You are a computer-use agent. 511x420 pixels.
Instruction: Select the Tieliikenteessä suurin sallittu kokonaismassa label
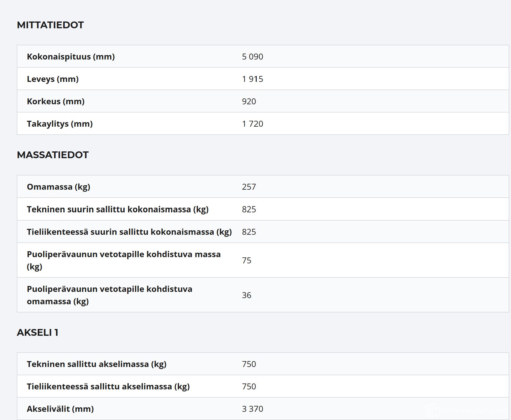click(129, 232)
